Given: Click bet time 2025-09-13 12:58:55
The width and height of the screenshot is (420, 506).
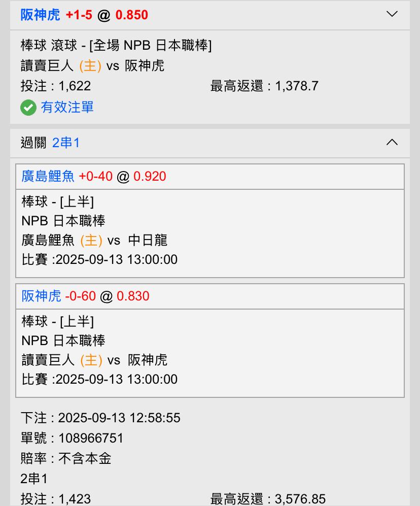Looking at the screenshot, I should coord(119,418).
